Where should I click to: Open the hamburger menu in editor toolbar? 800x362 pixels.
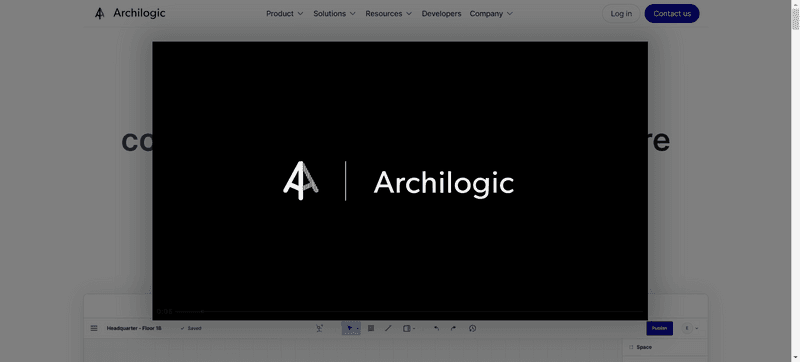tap(94, 328)
